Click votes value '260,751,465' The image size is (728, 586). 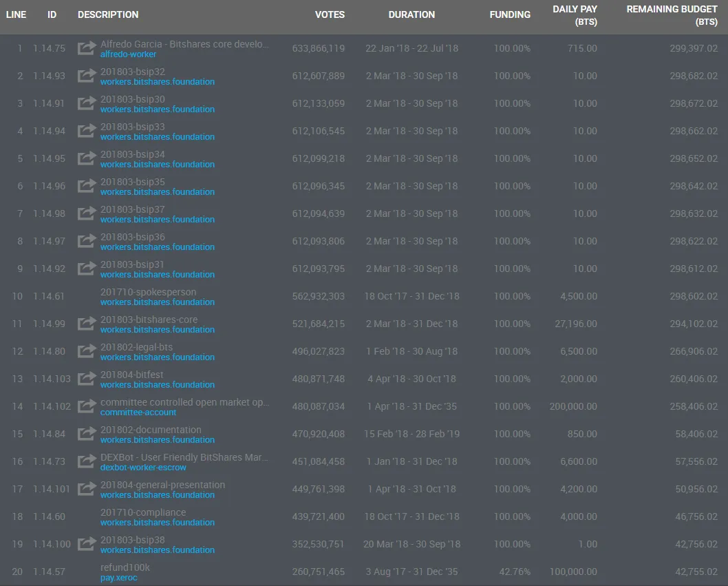coord(319,572)
